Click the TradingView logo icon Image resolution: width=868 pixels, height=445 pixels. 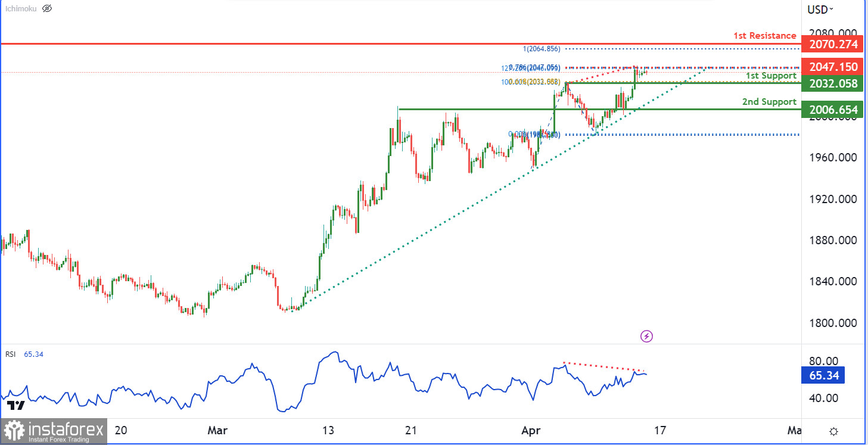click(x=15, y=406)
